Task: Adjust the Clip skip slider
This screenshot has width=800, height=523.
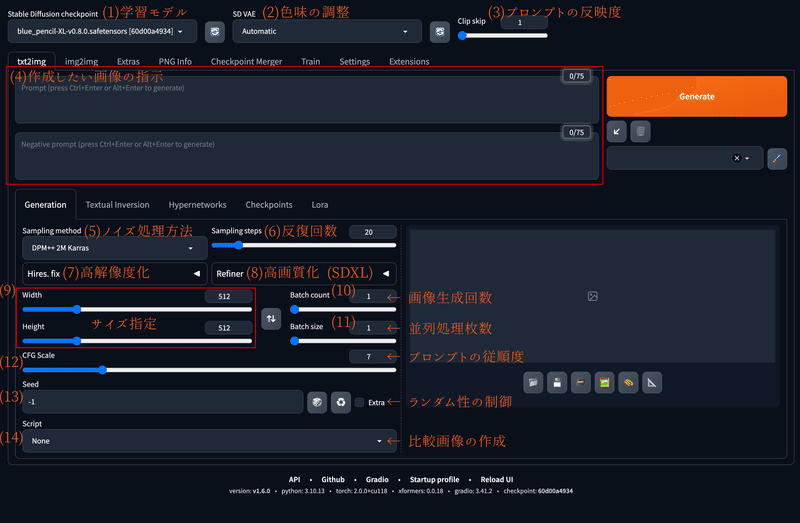Action: [503, 36]
